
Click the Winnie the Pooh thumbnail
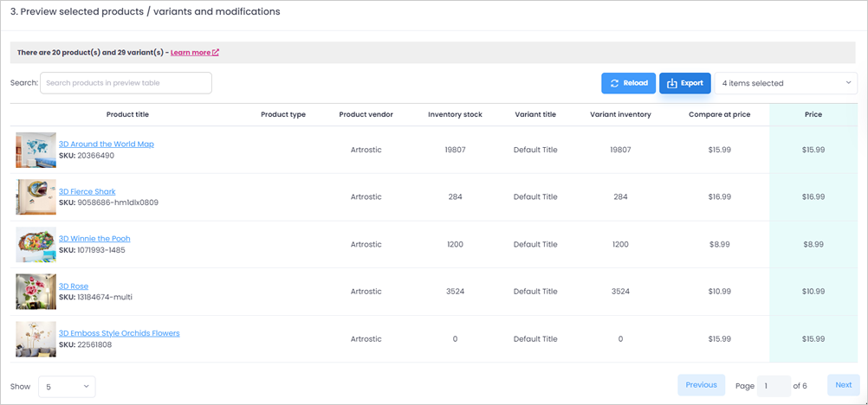[36, 245]
